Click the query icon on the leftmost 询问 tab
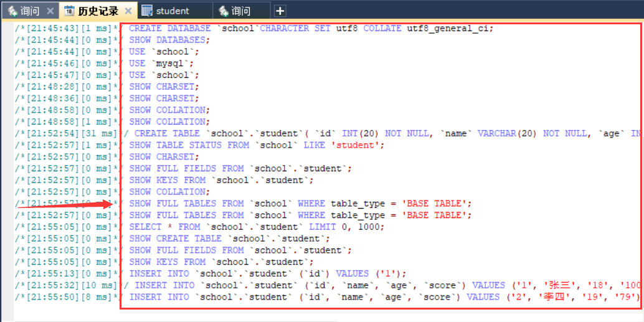Viewport: 644px width, 322px height. point(12,11)
